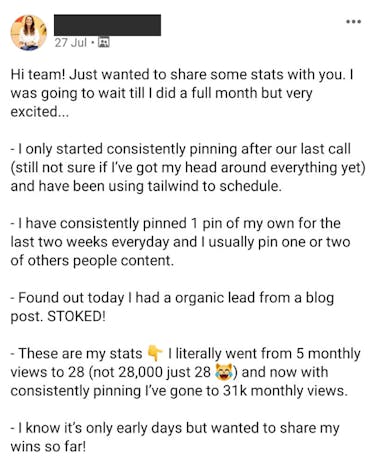Click the redacted author name
Image resolution: width=378 pixels, height=469 pixels.
pos(107,25)
